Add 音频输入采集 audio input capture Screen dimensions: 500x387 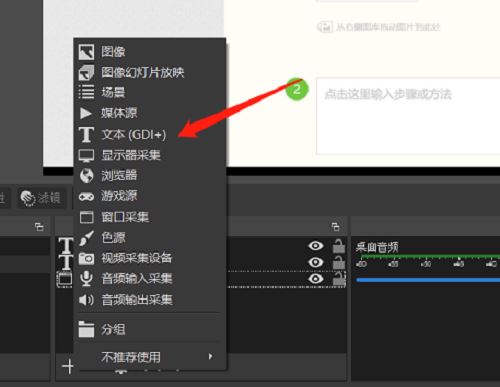click(x=150, y=279)
